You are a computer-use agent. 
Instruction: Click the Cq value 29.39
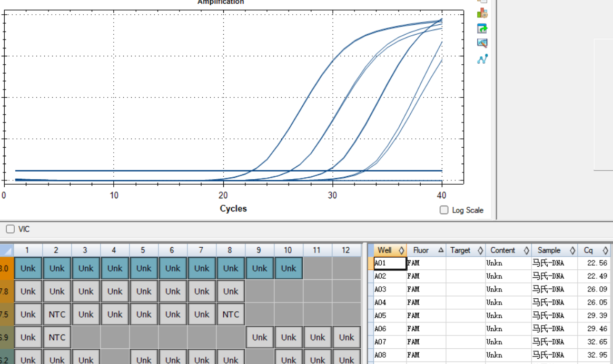[597, 316]
